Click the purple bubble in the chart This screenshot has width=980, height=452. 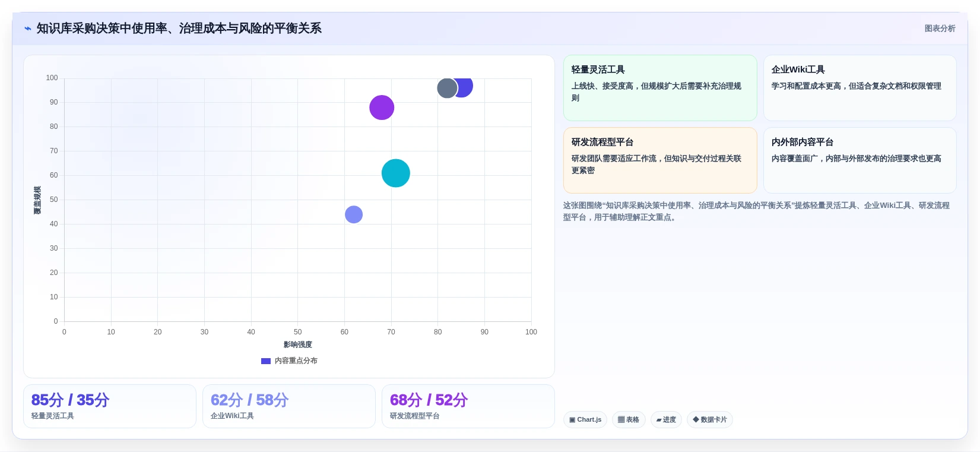tap(382, 108)
